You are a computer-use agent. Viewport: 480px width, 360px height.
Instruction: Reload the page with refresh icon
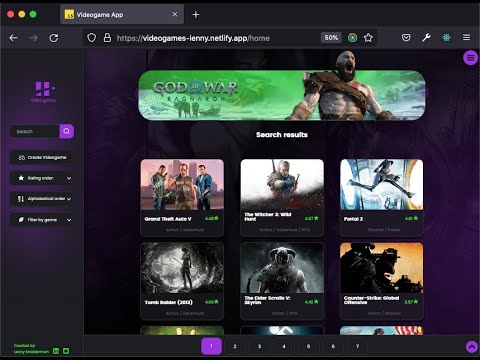[54, 38]
